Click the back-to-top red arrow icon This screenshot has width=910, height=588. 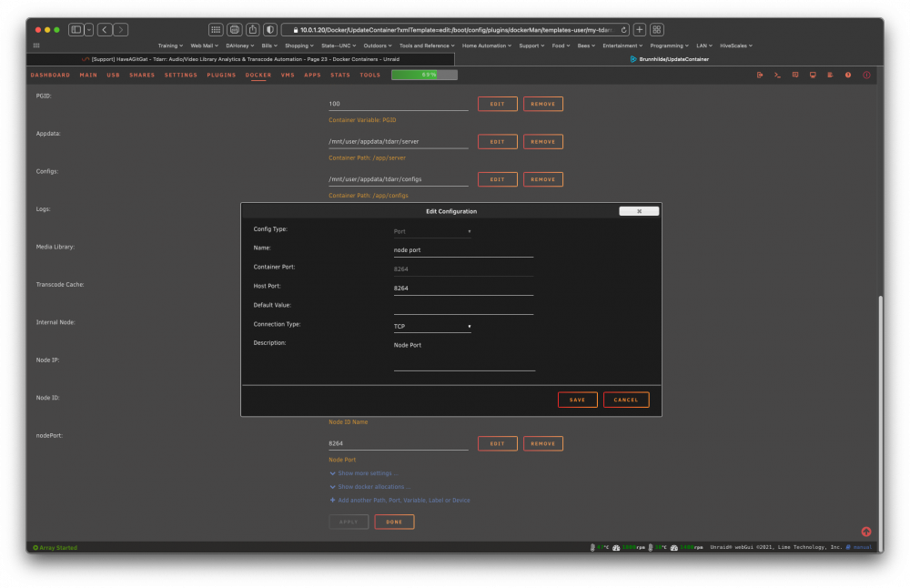pyautogui.click(x=866, y=532)
